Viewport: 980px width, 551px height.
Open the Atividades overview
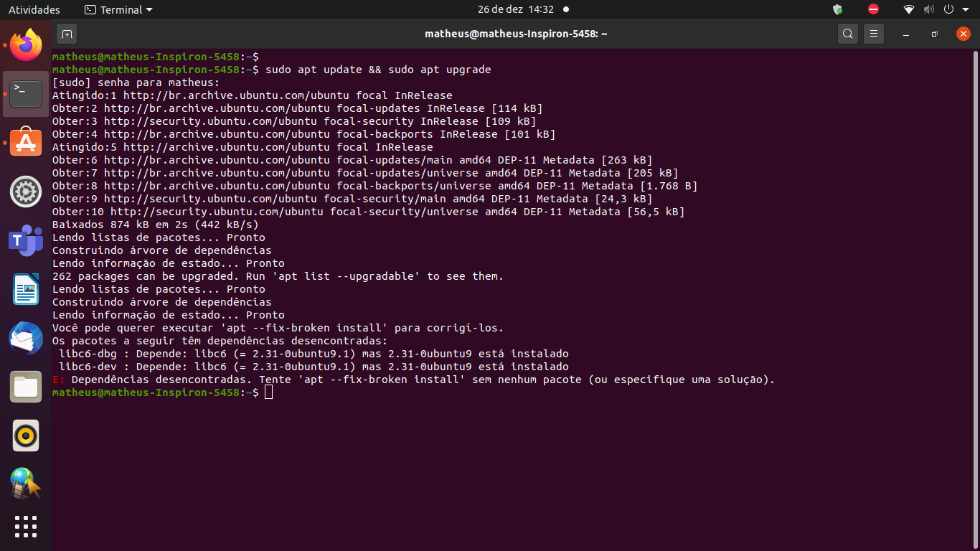click(x=34, y=10)
